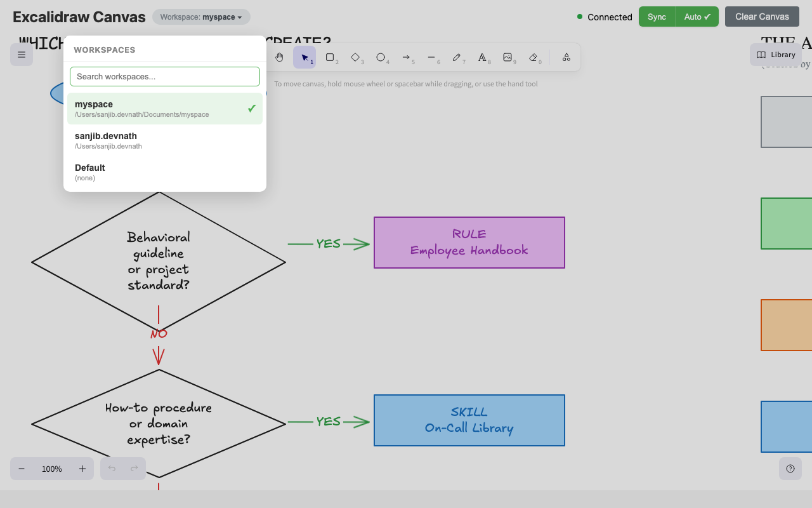Pick the freehand Draw tool

pyautogui.click(x=458, y=57)
